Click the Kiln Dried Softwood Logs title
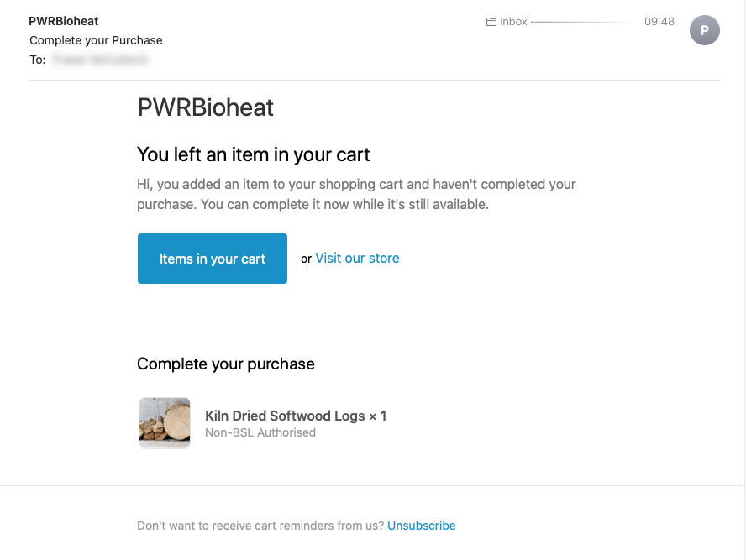 (x=296, y=415)
